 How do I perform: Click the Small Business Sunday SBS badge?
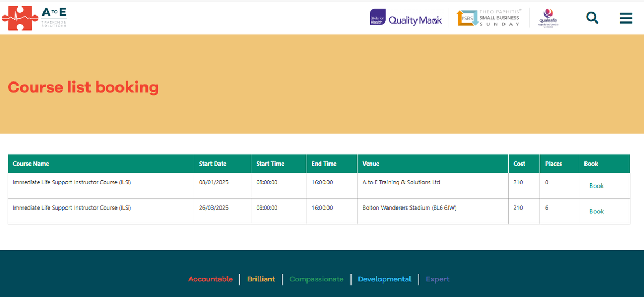[488, 18]
